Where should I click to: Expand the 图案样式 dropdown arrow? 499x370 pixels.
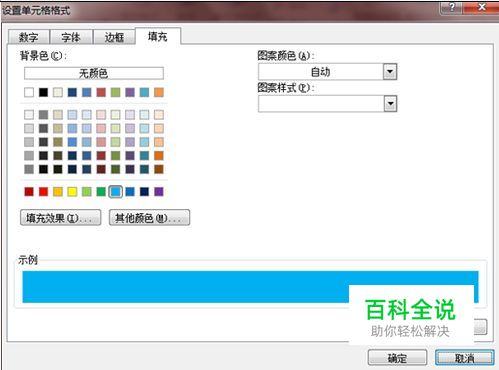click(390, 104)
